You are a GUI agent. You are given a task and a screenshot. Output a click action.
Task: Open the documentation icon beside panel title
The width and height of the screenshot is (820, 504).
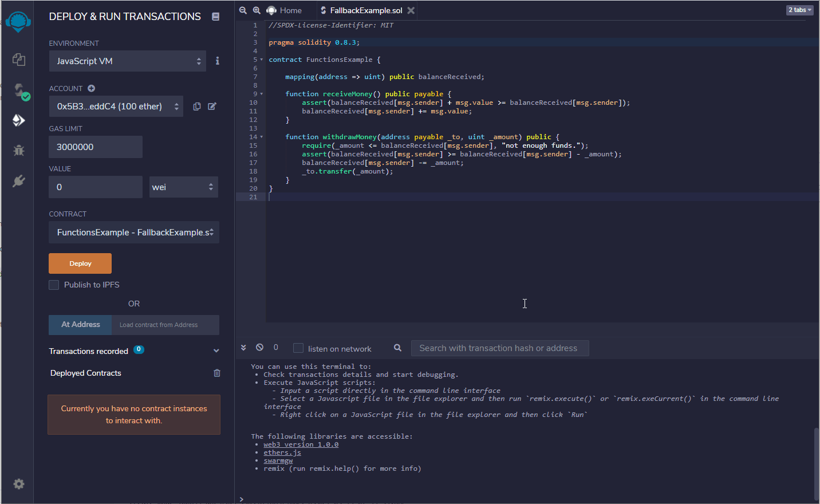tap(216, 17)
